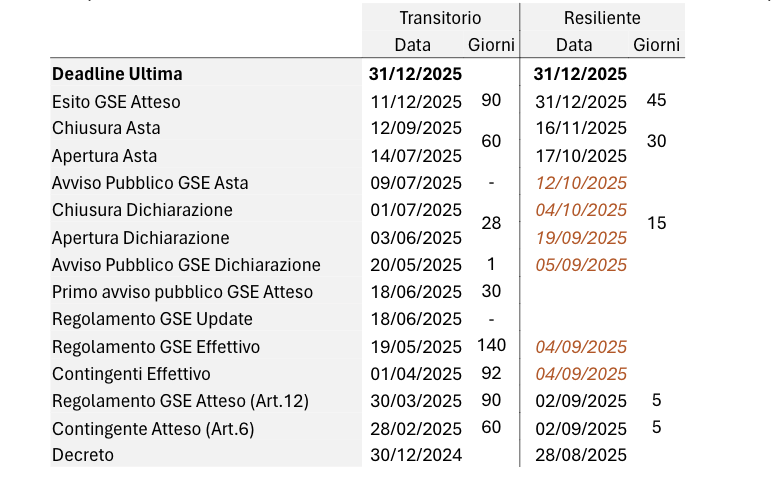Select the Resiliente date 16/11/2025
772x482 pixels.
coord(581,128)
